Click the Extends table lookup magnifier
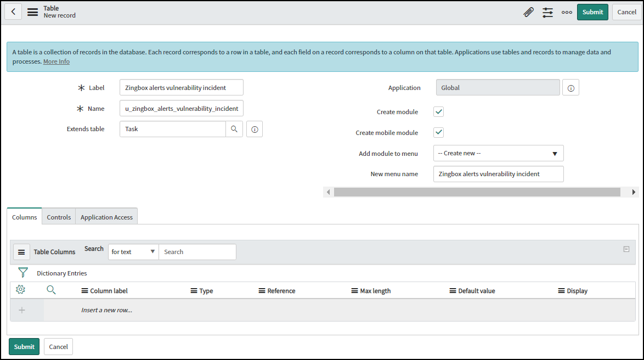Image resolution: width=644 pixels, height=360 pixels. pos(234,129)
